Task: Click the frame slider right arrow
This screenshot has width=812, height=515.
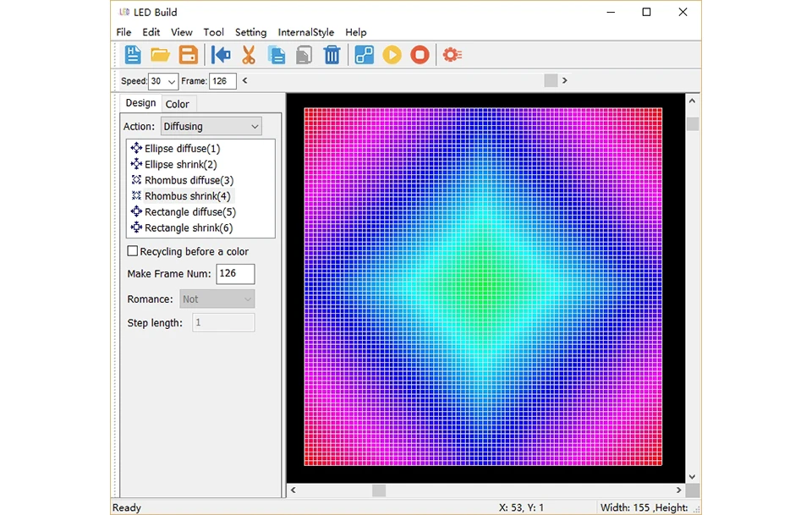Action: pyautogui.click(x=565, y=80)
